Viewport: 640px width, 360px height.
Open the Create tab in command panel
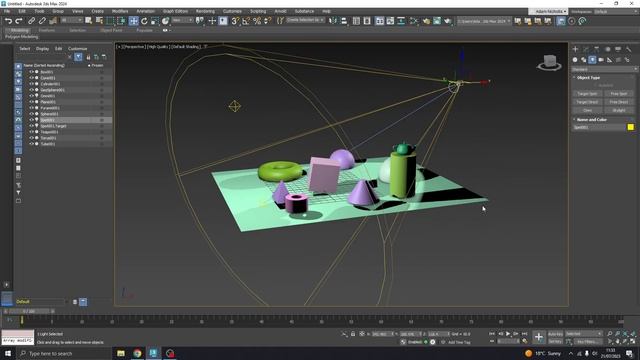click(576, 49)
